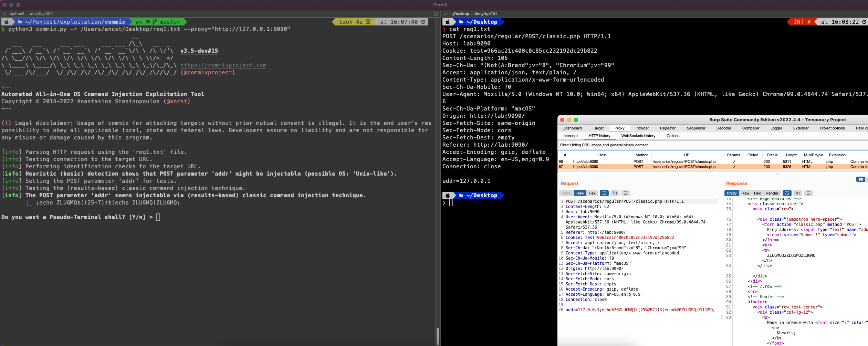Open the Intruder tab in Burp Suite

pos(642,128)
